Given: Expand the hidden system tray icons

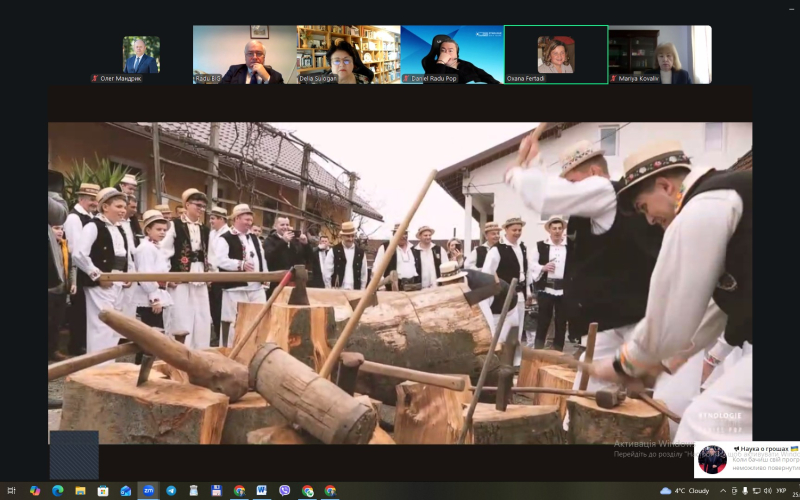Looking at the screenshot, I should [723, 491].
